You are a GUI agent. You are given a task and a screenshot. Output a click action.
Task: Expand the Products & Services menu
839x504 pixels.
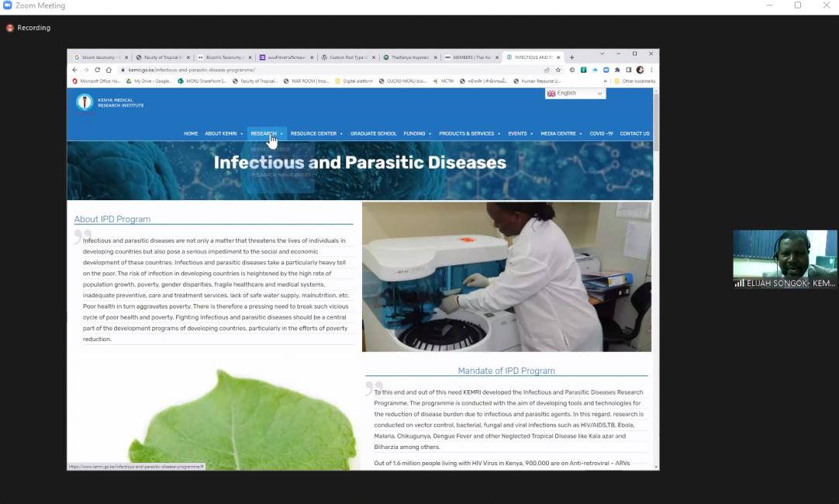(x=469, y=134)
